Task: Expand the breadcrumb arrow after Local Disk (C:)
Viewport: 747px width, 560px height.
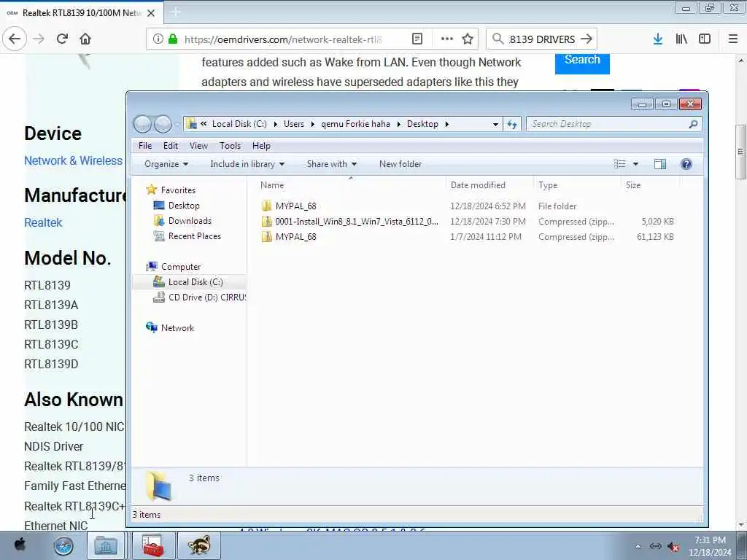Action: click(x=275, y=124)
